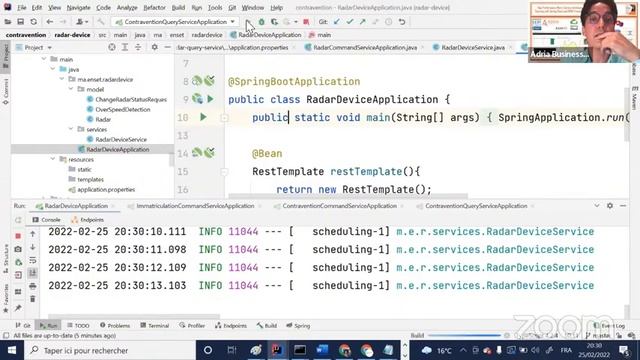This screenshot has width=640, height=360.
Task: Click the Back navigation arrow icon
Action: coord(50,22)
